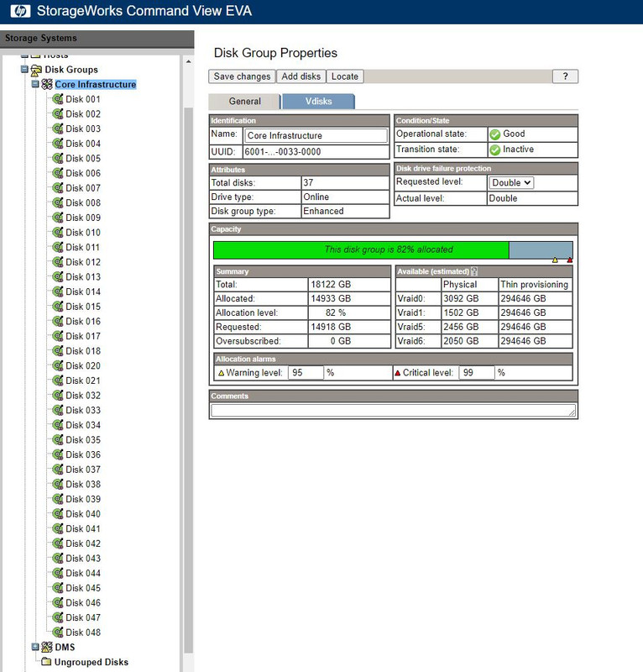Viewport: 643px width, 672px height.
Task: Click the Disk 034 icon
Action: coord(58,425)
